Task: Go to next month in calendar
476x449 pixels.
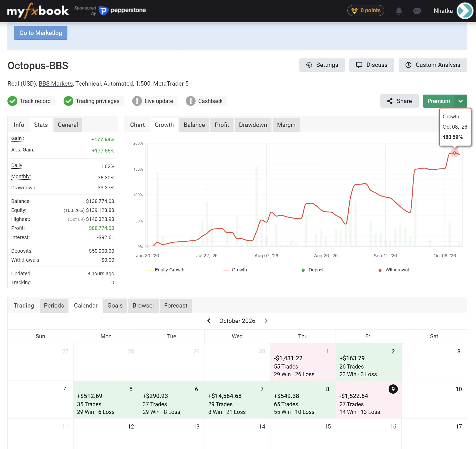Action: [x=266, y=321]
